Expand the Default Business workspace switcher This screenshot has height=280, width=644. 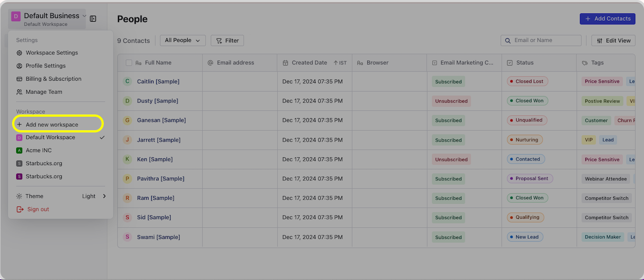click(84, 16)
